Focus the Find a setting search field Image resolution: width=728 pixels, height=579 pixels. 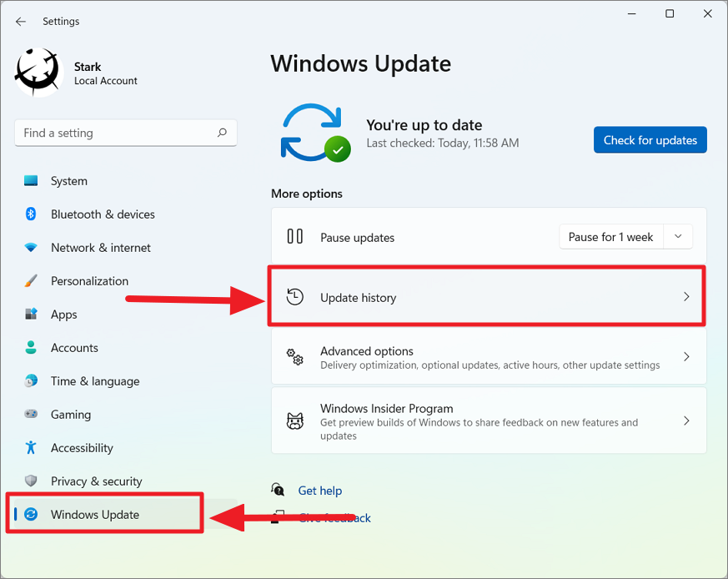click(126, 133)
